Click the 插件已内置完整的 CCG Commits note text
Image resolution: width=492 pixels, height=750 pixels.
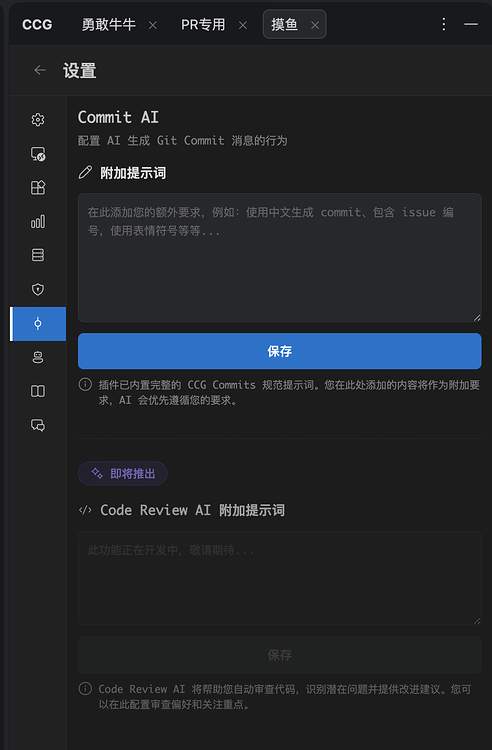(x=289, y=392)
